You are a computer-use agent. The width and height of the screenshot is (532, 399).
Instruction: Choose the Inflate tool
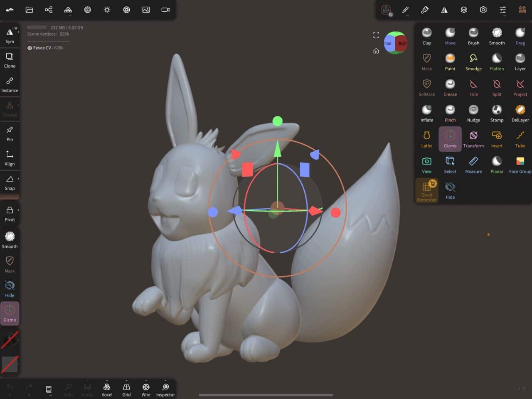426,113
